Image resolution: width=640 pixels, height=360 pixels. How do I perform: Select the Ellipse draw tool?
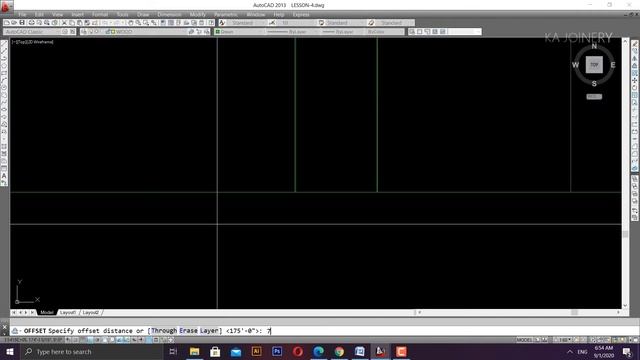[4, 110]
